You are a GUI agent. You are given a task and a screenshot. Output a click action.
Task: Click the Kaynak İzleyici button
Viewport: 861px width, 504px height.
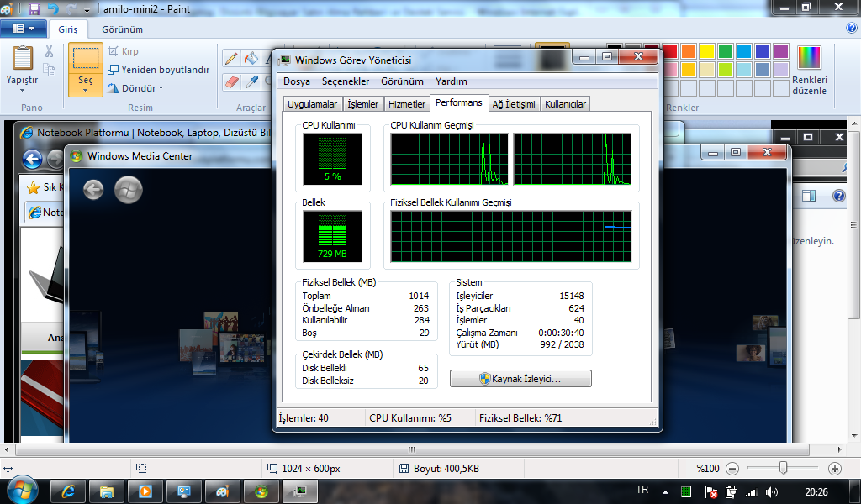coord(520,379)
